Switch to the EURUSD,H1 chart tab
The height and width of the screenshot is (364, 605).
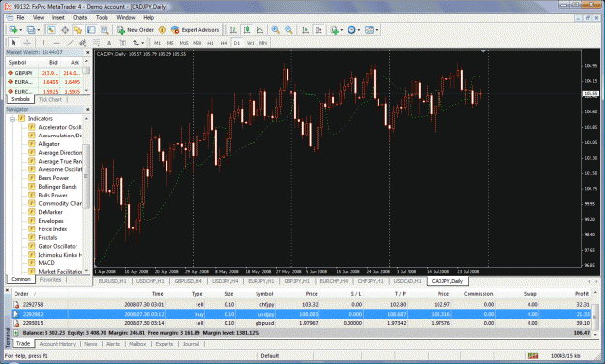(x=112, y=281)
